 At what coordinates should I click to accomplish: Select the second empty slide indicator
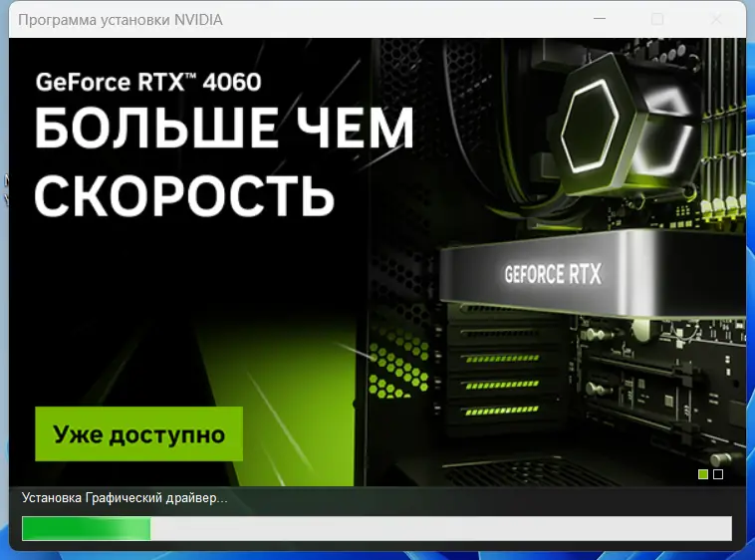pos(718,474)
